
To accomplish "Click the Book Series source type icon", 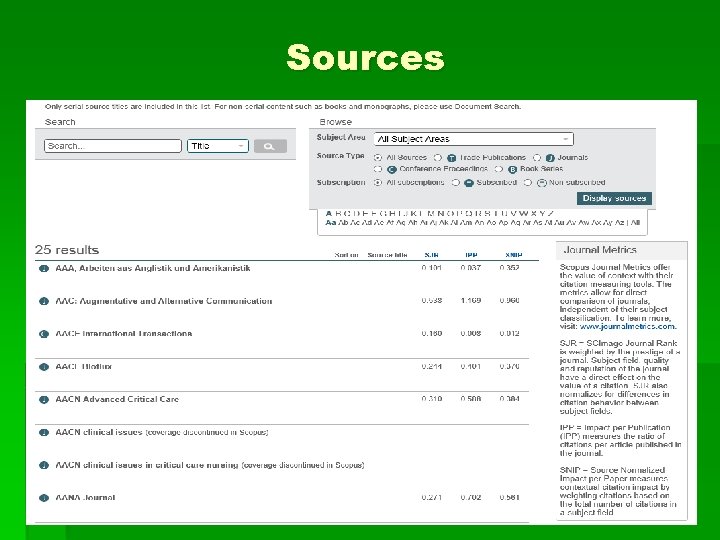I will [512, 169].
